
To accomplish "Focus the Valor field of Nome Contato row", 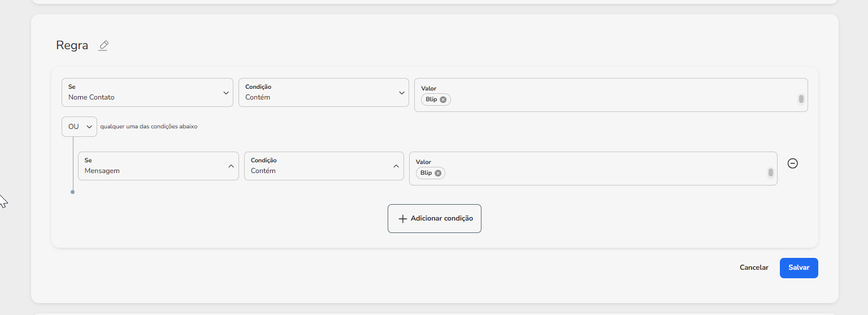I will click(x=611, y=95).
